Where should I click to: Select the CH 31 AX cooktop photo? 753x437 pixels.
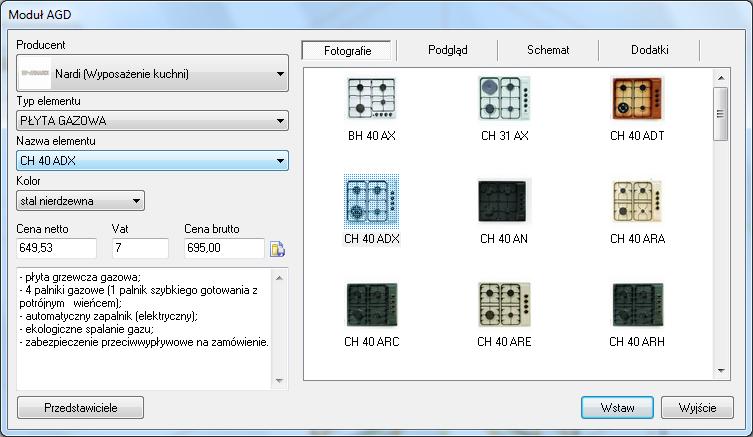pos(504,98)
